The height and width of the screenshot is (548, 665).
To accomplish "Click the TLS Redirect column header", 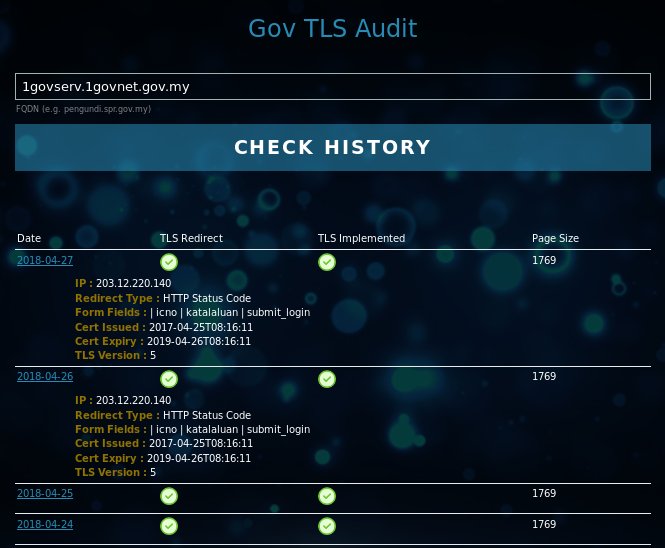I will 191,239.
